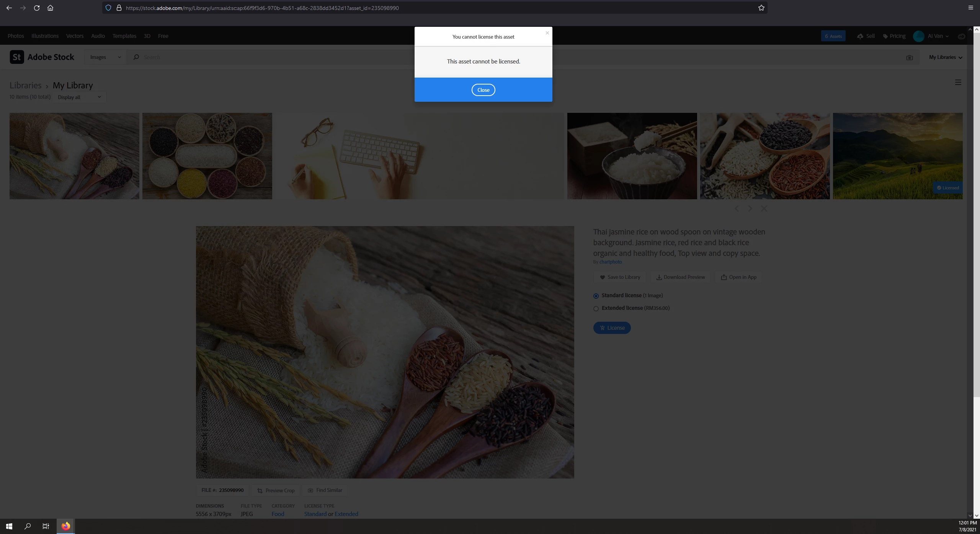Click the Preview Crop button
The height and width of the screenshot is (534, 980).
276,490
